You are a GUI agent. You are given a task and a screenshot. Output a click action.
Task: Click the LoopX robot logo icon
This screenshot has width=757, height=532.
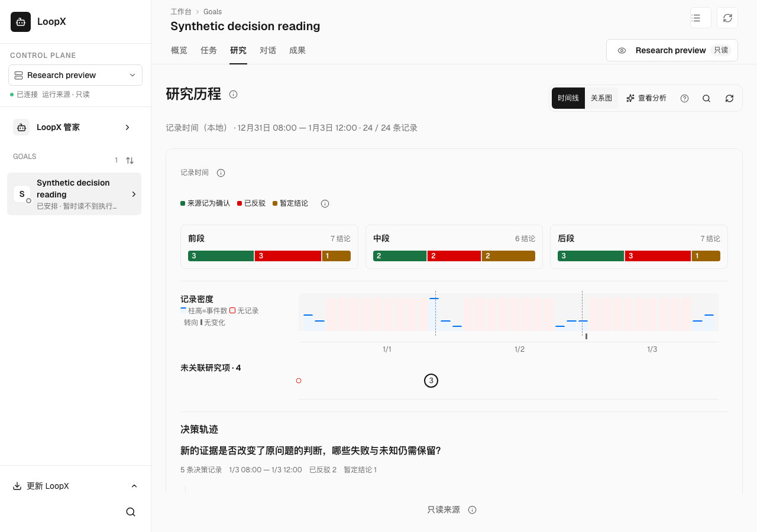click(x=21, y=22)
